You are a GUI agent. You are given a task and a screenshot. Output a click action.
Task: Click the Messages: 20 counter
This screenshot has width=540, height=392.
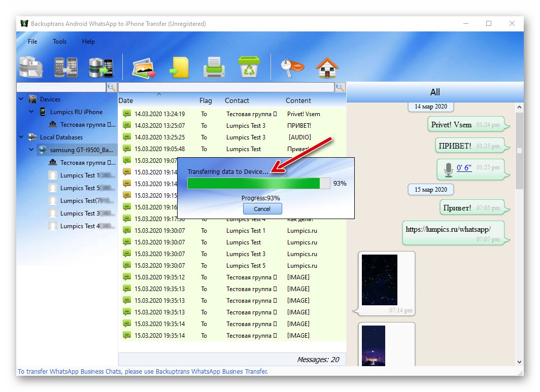[x=318, y=360]
